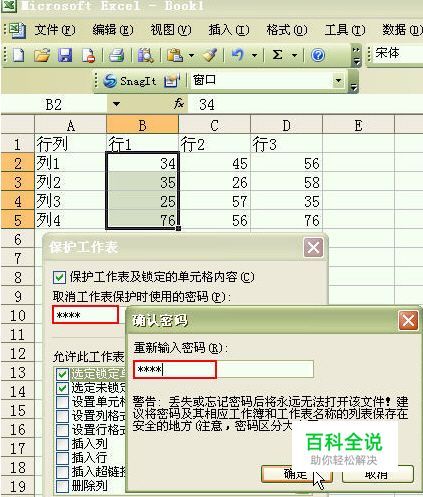Toggle the 设置行格式 checkbox
423x497 pixels.
[62, 430]
